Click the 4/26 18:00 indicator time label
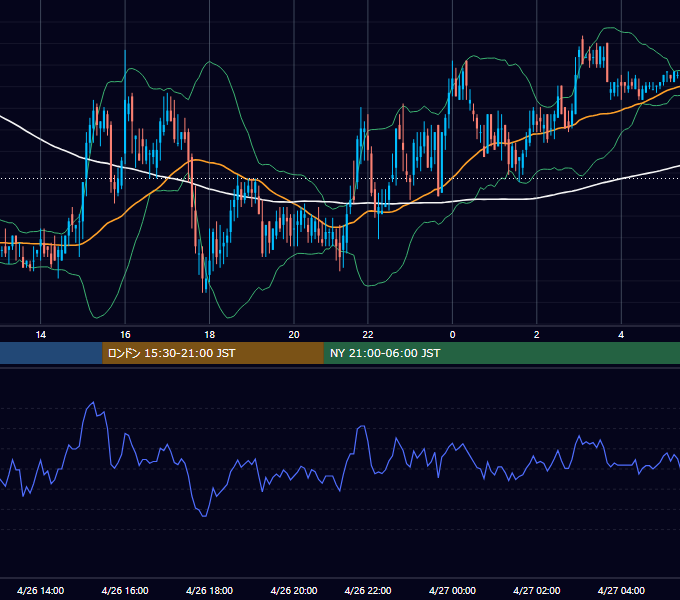The image size is (680, 600). (x=209, y=590)
